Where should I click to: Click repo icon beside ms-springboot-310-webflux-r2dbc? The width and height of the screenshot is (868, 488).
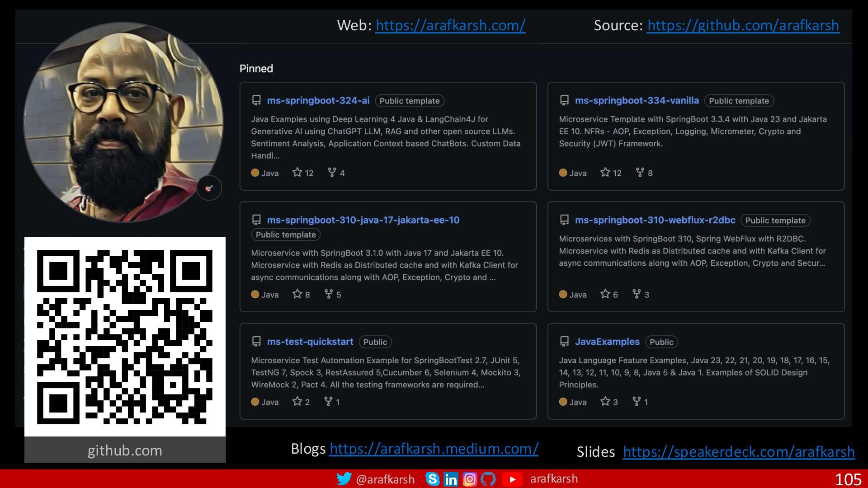tap(564, 220)
